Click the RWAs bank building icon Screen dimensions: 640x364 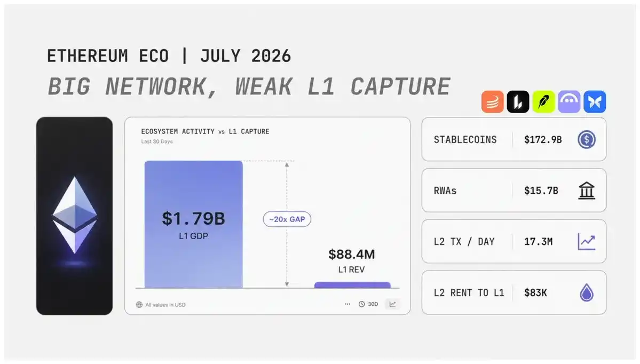587,191
